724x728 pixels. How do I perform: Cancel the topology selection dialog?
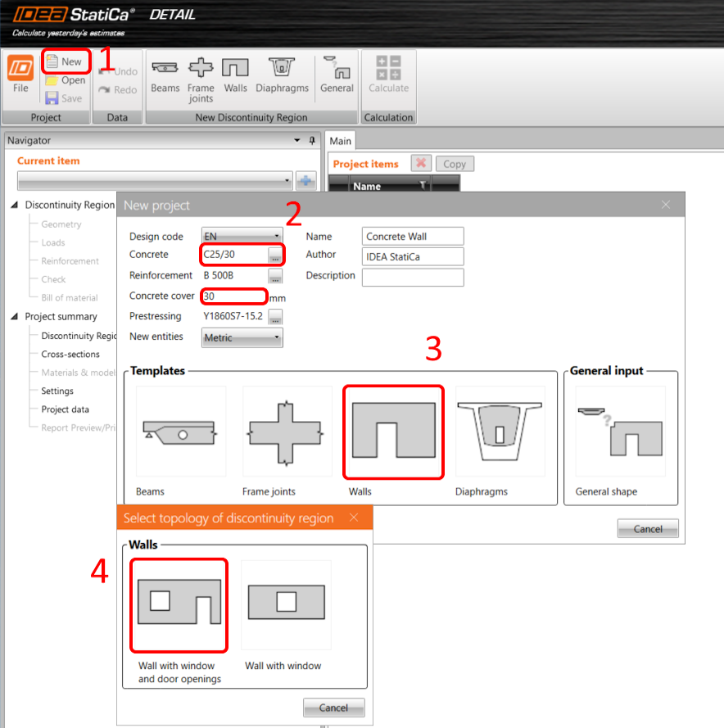click(333, 708)
